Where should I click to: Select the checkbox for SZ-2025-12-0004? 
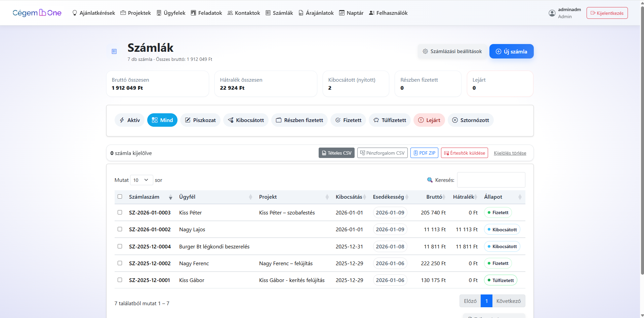pyautogui.click(x=120, y=246)
